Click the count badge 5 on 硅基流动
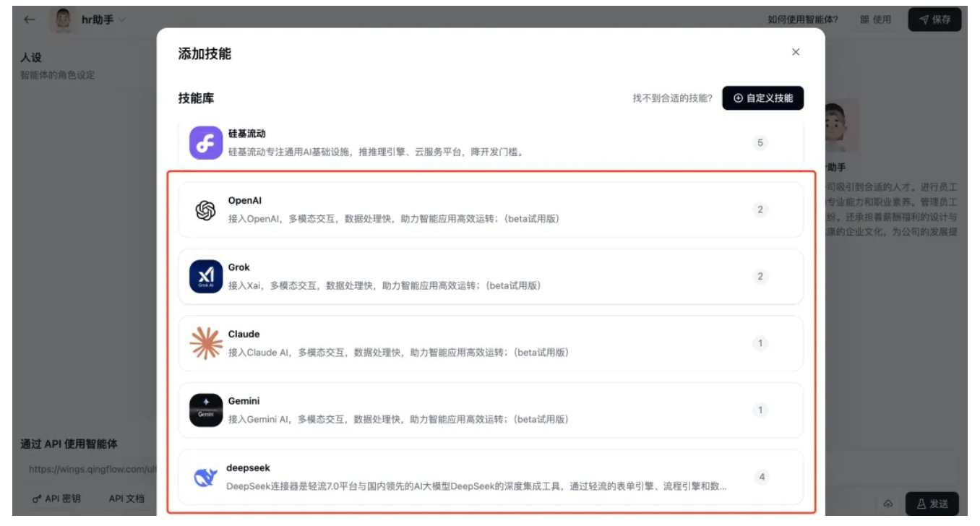Viewport: 980px width, 526px height. pyautogui.click(x=760, y=142)
